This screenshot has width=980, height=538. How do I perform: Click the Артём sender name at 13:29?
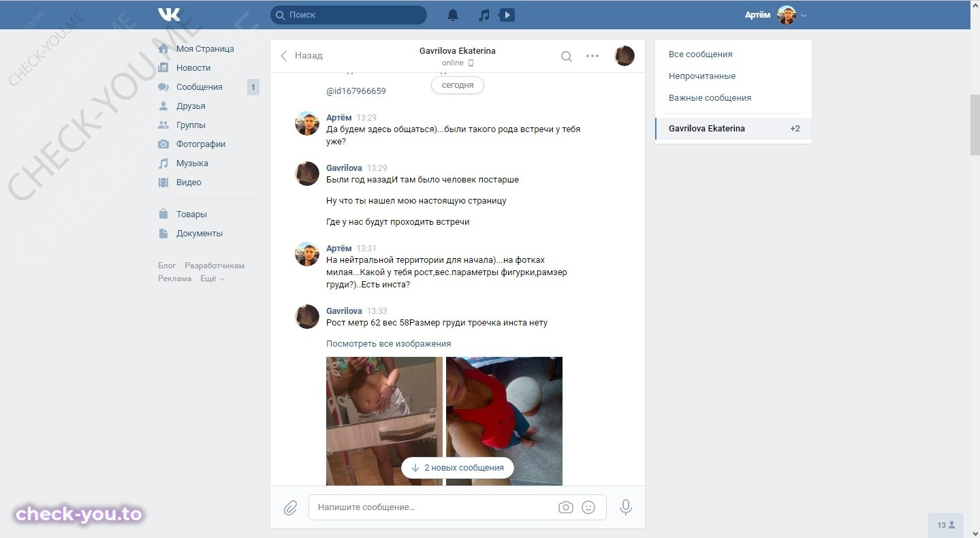click(339, 118)
